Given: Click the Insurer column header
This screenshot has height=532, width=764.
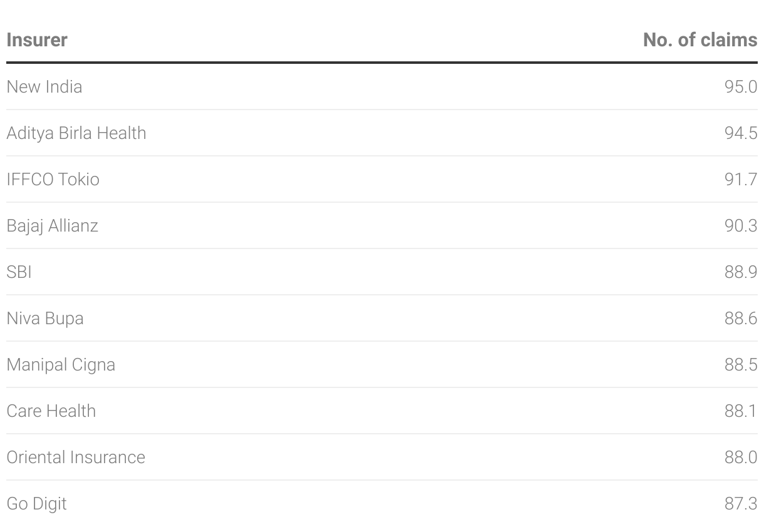Looking at the screenshot, I should click(37, 40).
